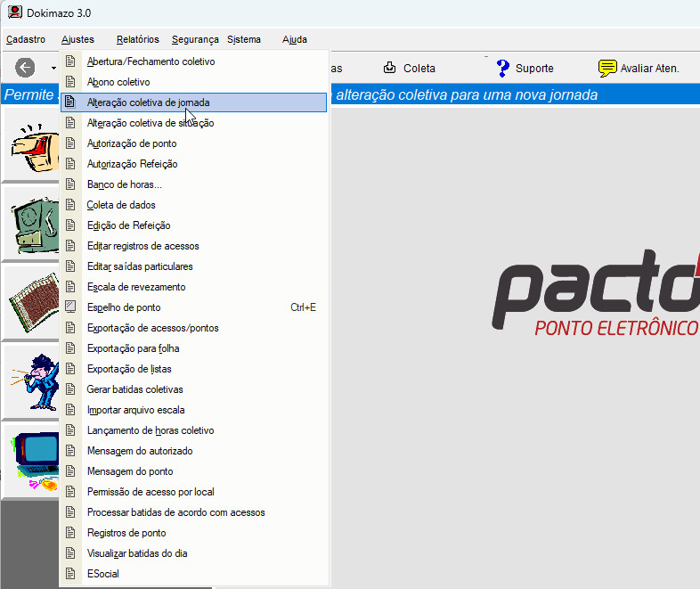Choose Banco de horas... from the menu
The image size is (700, 589).
[124, 184]
